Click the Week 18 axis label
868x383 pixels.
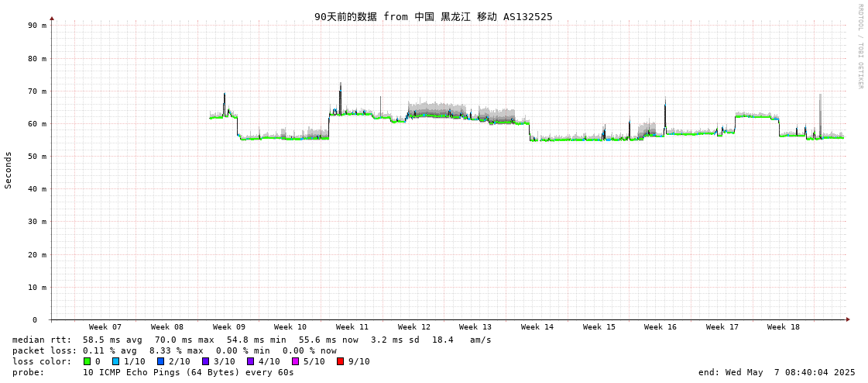pos(784,327)
